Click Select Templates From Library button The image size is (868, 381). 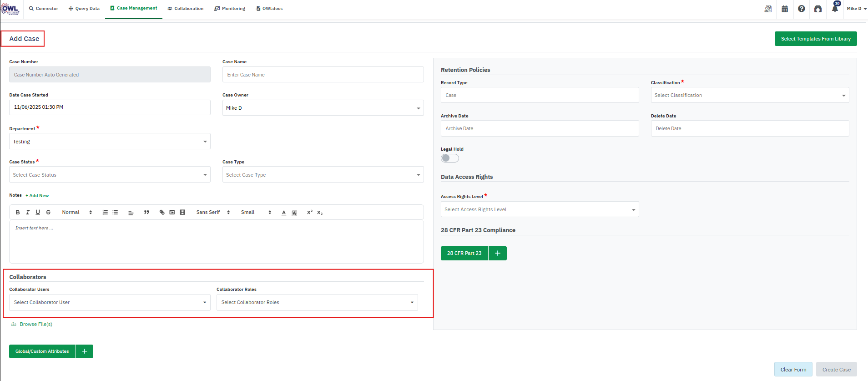pyautogui.click(x=815, y=39)
